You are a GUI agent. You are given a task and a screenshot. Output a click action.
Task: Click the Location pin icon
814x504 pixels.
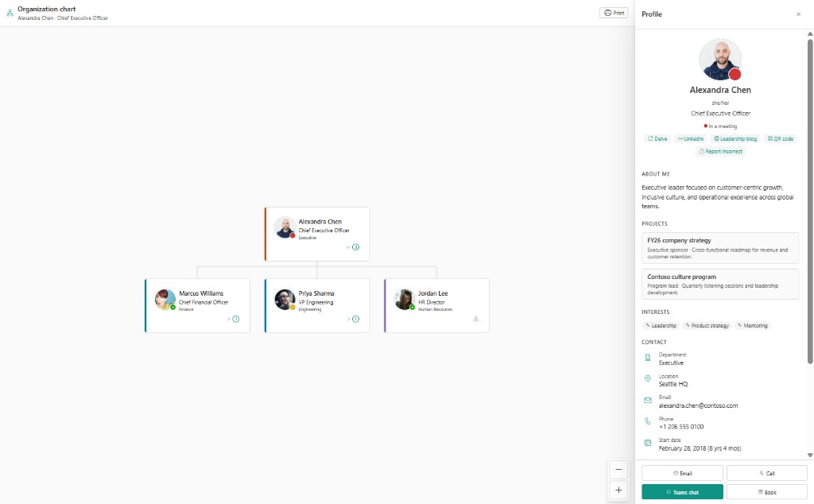coord(647,378)
